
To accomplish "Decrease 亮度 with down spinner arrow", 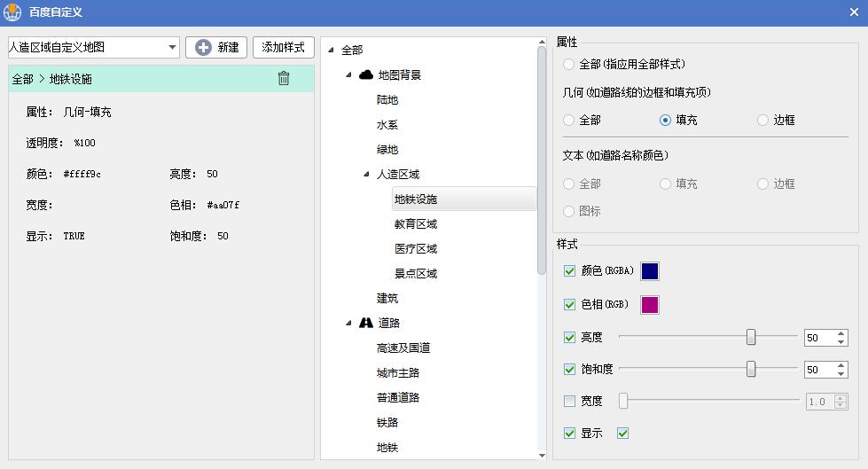I will [x=841, y=341].
